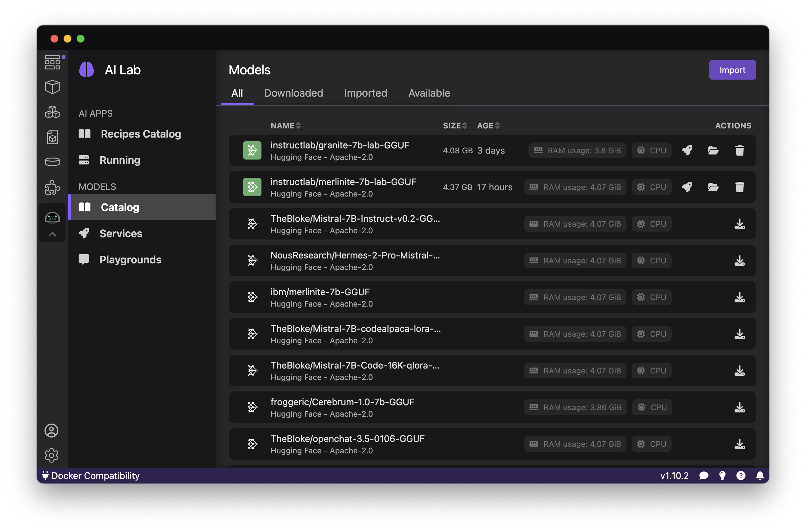The width and height of the screenshot is (806, 532).
Task: Switch to the Downloaded tab
Action: 293,93
